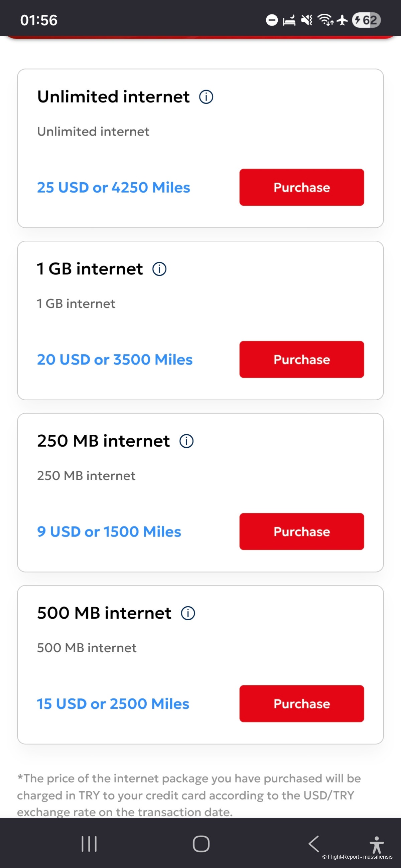
Task: Tap info icon next to Unlimited internet
Action: [x=206, y=97]
